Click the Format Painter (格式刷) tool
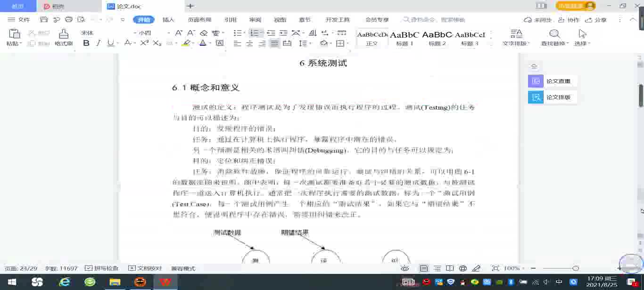Image resolution: width=644 pixels, height=290 pixels. tap(63, 38)
